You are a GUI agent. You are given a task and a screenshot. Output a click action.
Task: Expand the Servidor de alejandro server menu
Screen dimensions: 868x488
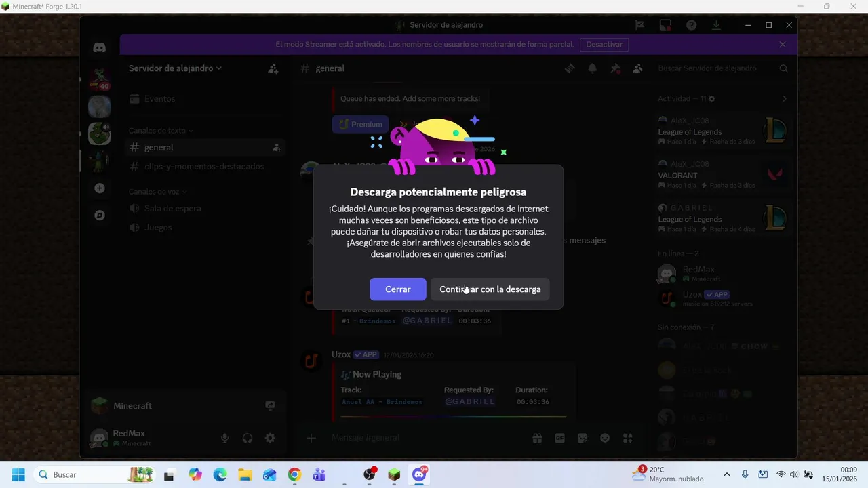(x=176, y=68)
